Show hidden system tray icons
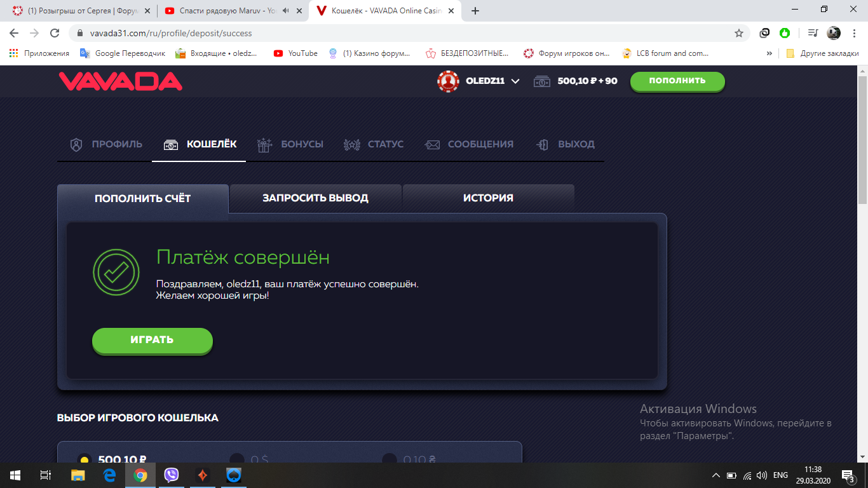The width and height of the screenshot is (868, 488). coord(716,475)
